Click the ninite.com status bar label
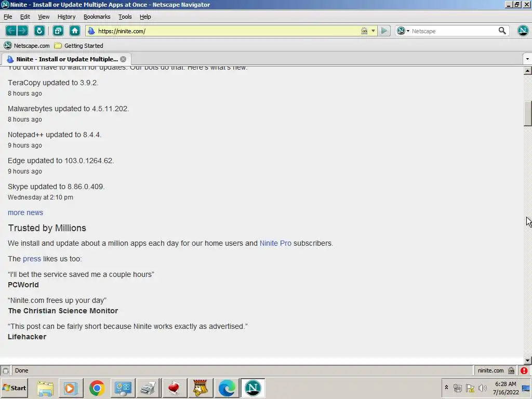Screen dimensions: 532x399 pyautogui.click(x=490, y=370)
